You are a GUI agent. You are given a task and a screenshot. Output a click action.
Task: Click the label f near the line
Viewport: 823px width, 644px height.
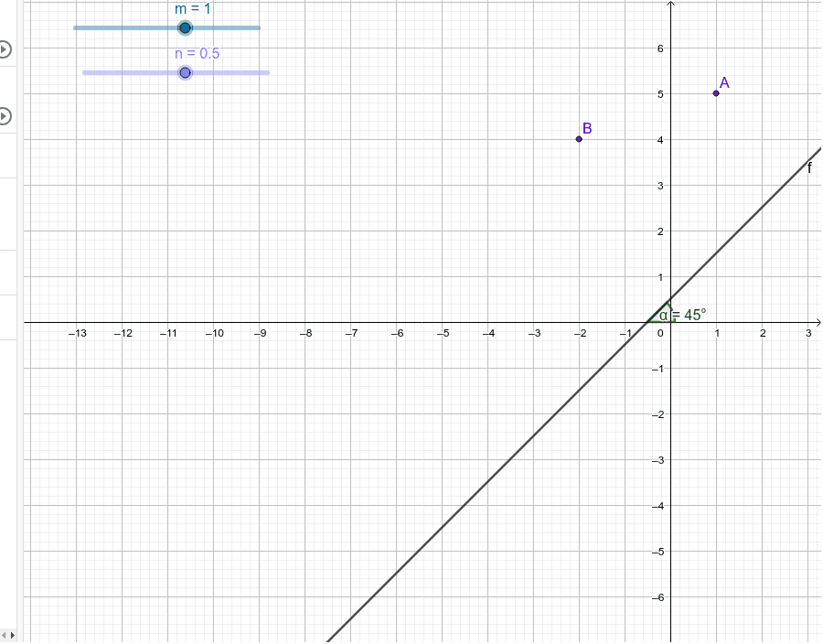tap(808, 167)
